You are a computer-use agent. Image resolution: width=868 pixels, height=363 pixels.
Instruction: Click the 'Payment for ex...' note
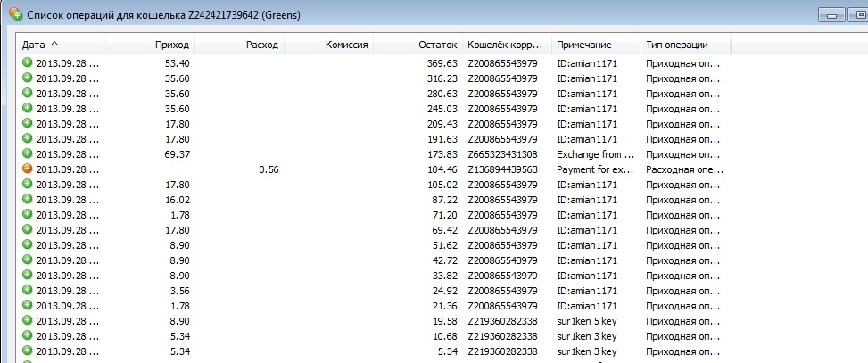[596, 169]
